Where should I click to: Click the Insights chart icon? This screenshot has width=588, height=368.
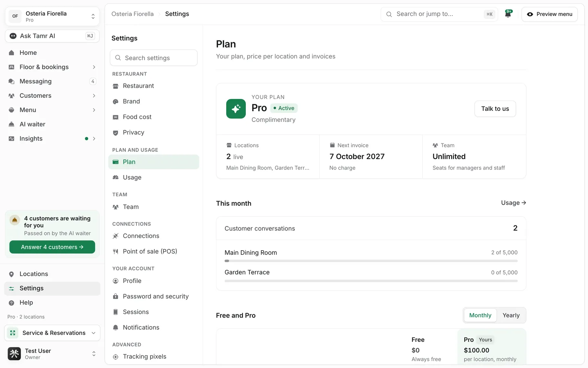tap(11, 139)
